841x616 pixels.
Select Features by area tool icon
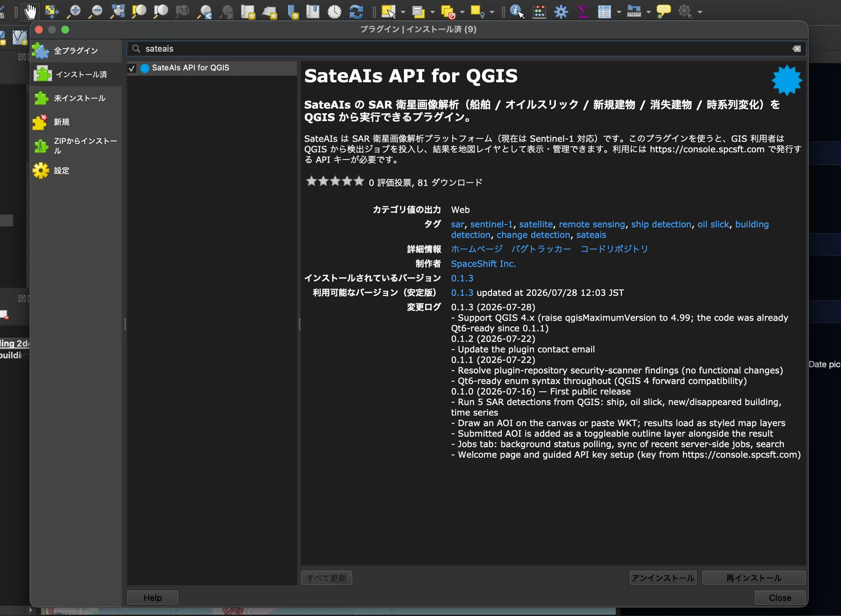(x=389, y=11)
